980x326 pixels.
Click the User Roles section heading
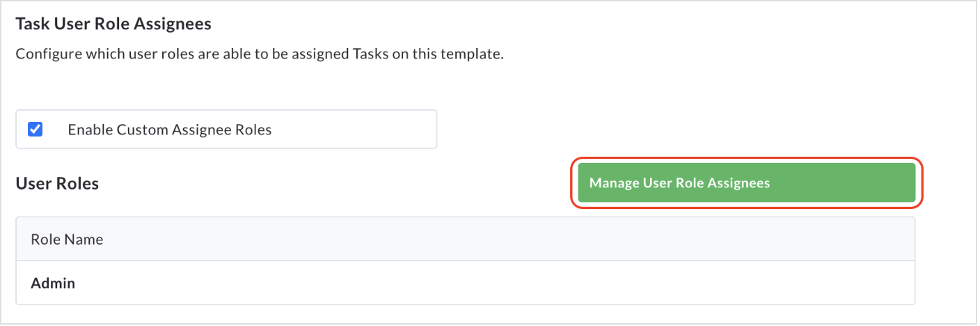click(57, 184)
